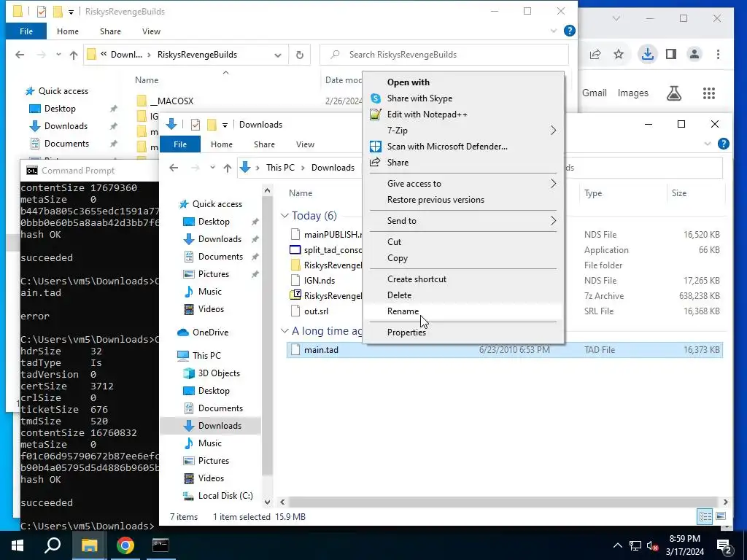Click Scan with Microsoft Defender shield icon
Screen dimensions: 747x560
click(x=376, y=146)
